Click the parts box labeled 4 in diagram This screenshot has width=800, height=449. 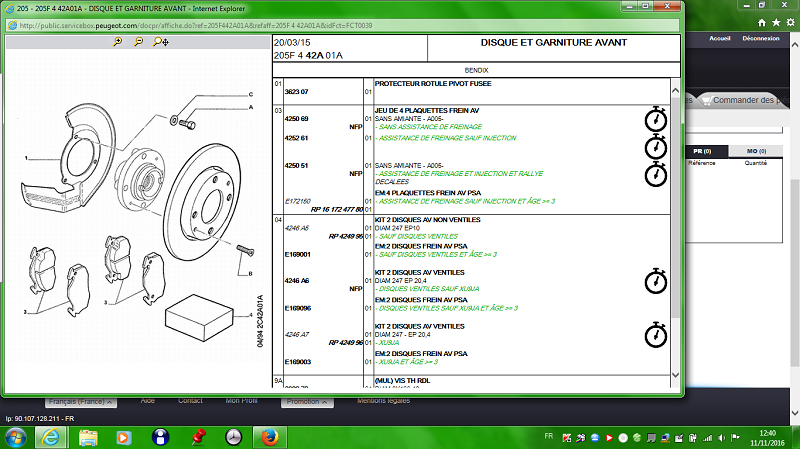point(199,317)
